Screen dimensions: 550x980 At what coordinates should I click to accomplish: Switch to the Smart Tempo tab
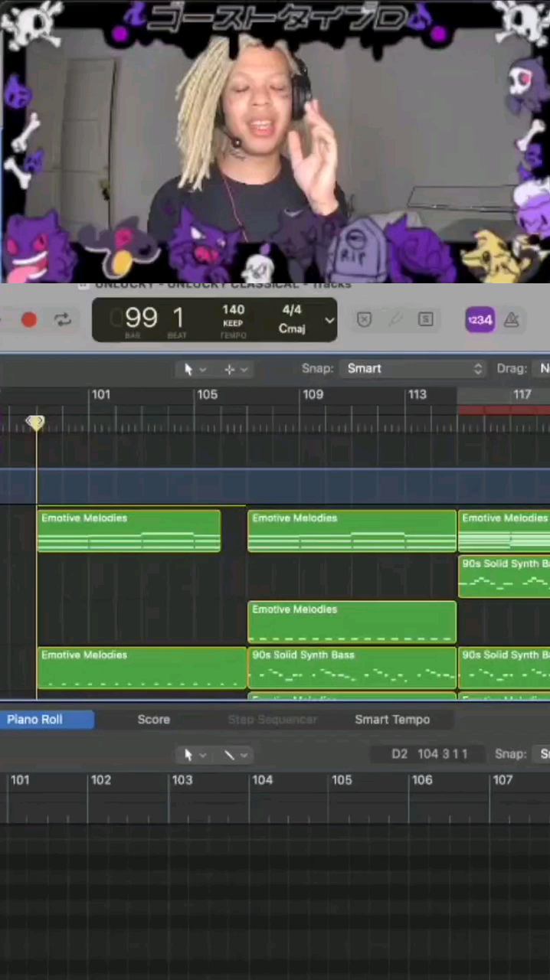(392, 720)
